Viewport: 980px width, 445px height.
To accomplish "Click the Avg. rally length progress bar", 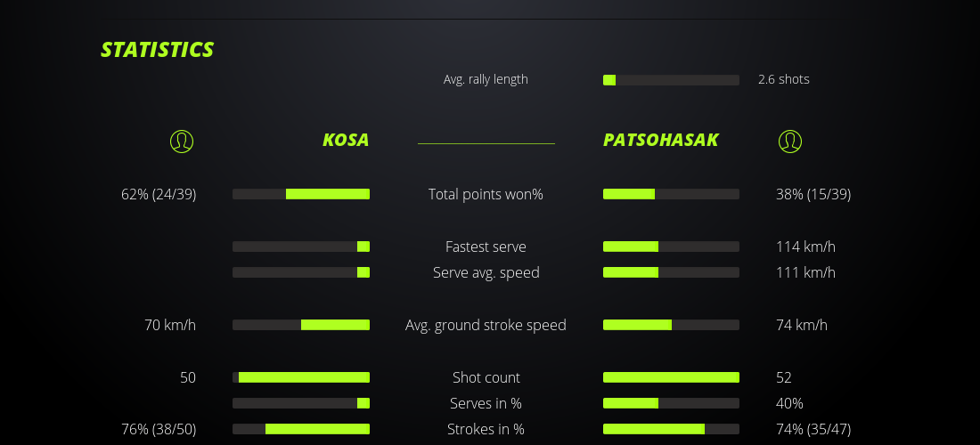I will (671, 80).
